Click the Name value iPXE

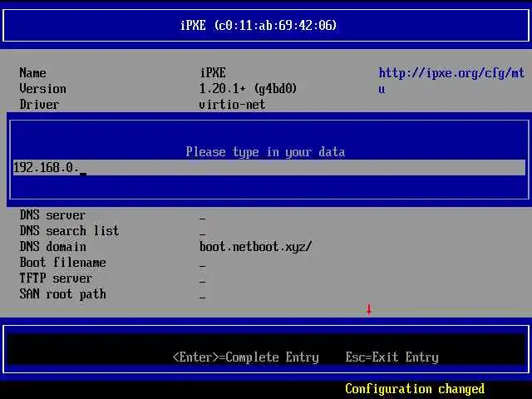click(x=213, y=72)
